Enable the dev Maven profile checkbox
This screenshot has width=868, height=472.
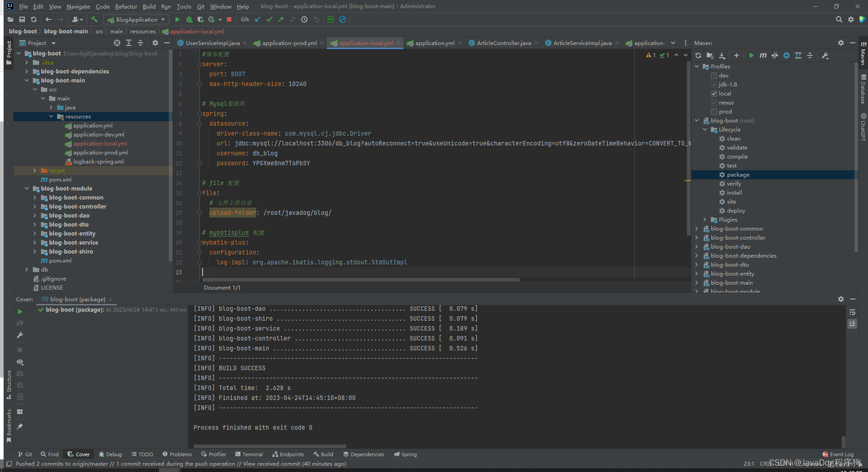[714, 76]
